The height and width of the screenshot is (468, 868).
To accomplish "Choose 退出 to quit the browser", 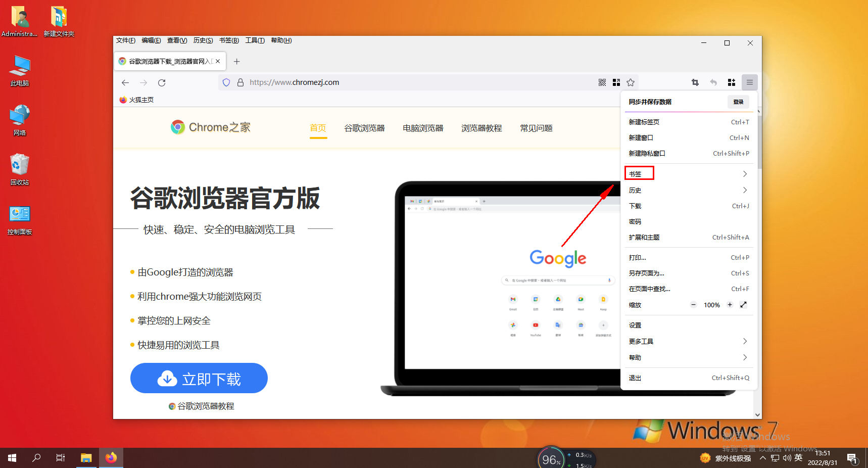I will [x=689, y=378].
